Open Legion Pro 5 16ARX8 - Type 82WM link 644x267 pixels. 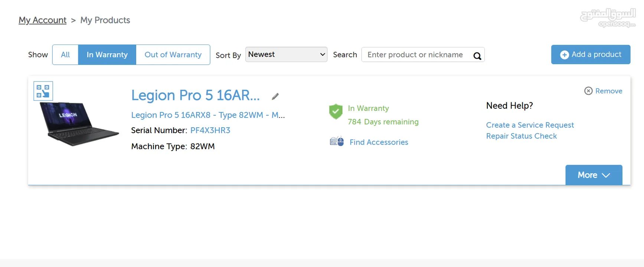[208, 115]
